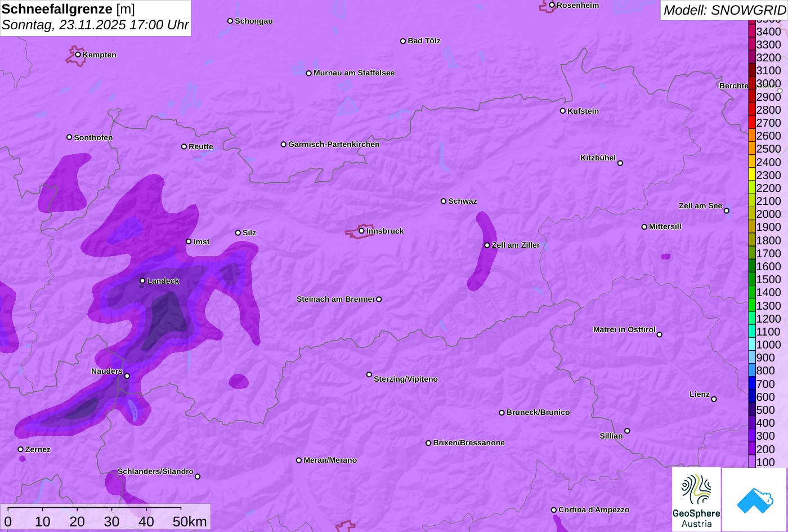Click the Zell am See marker

(x=727, y=211)
